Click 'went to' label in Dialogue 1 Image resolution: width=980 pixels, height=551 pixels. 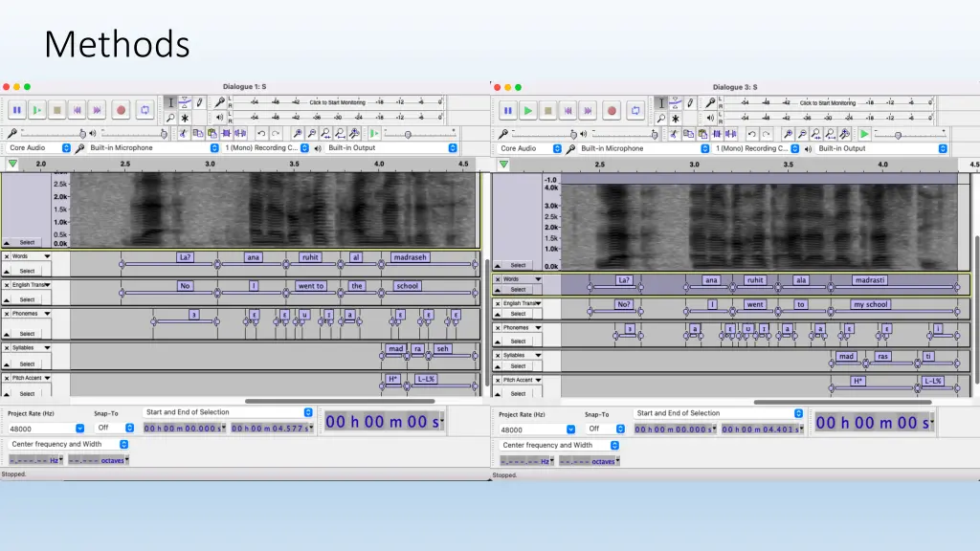[311, 285]
